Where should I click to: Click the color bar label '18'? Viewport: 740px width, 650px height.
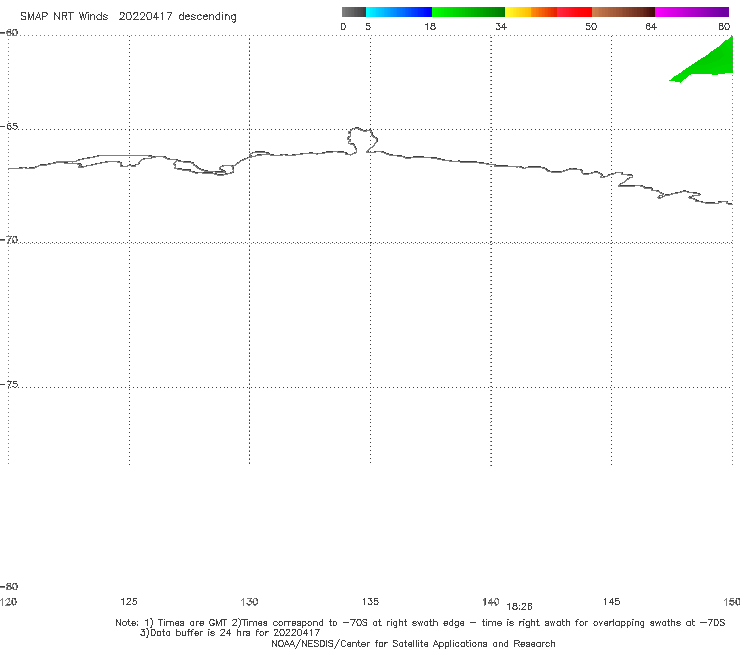(x=430, y=26)
